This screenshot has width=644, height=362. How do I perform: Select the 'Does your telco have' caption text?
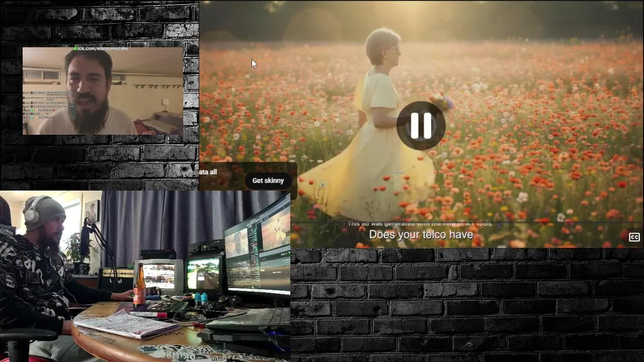(421, 235)
